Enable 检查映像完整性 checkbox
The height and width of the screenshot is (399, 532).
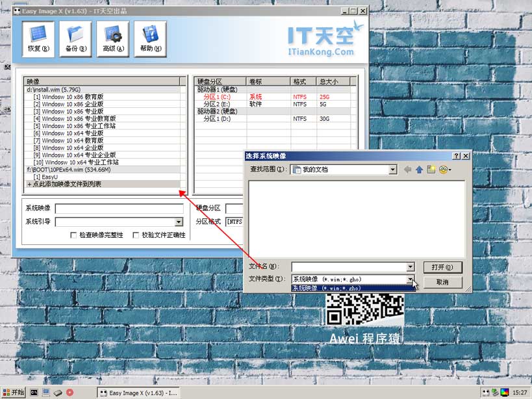pos(73,235)
